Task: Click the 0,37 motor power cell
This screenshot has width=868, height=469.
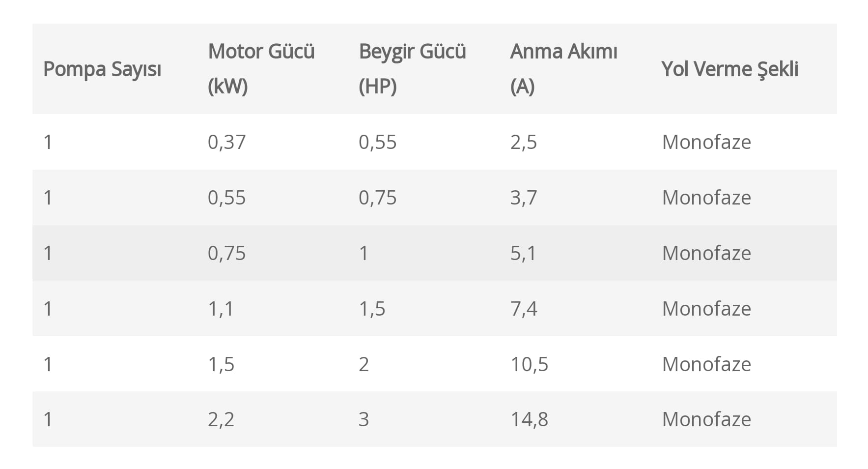Action: [x=226, y=142]
